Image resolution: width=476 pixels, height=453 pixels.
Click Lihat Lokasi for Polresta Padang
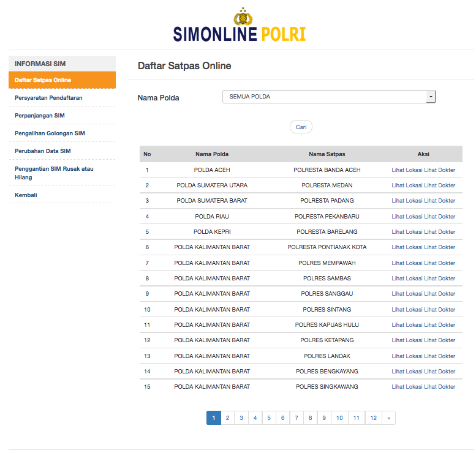[407, 201]
